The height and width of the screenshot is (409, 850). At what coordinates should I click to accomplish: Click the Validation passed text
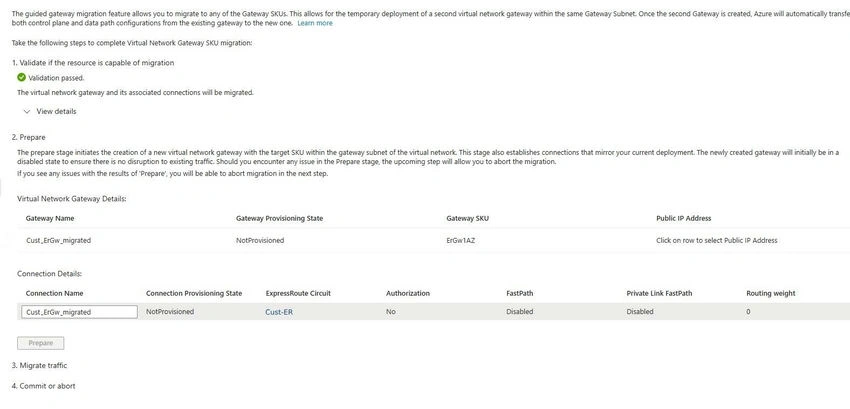pos(56,78)
